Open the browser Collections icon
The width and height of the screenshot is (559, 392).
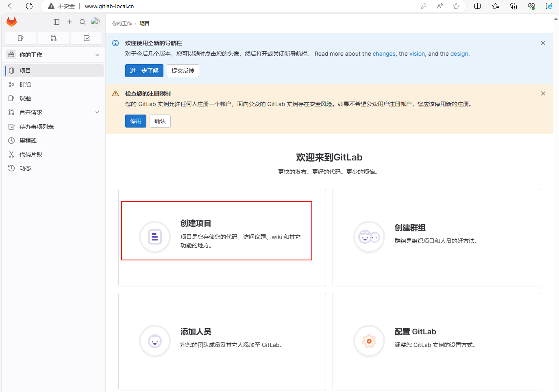click(x=513, y=6)
